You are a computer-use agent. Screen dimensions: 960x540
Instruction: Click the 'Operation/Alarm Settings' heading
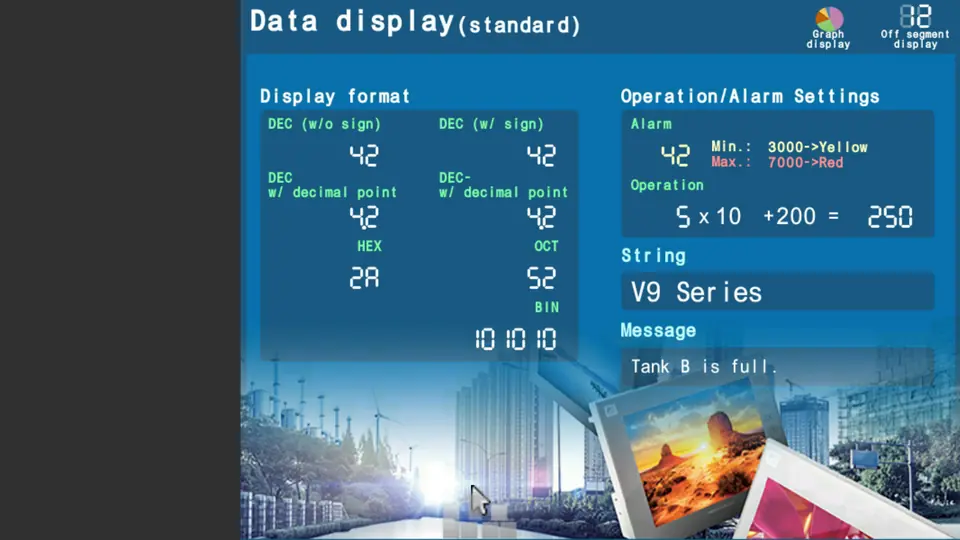750,96
